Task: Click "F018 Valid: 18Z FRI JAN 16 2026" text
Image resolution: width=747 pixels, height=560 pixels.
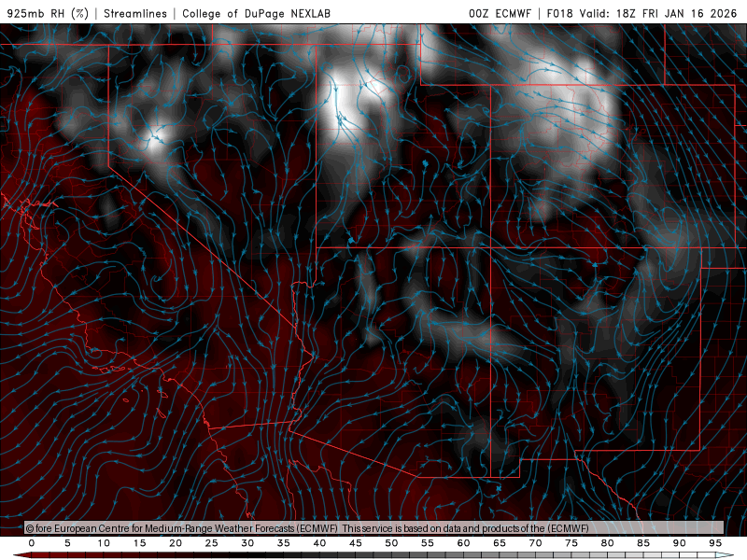Action: pyautogui.click(x=641, y=13)
